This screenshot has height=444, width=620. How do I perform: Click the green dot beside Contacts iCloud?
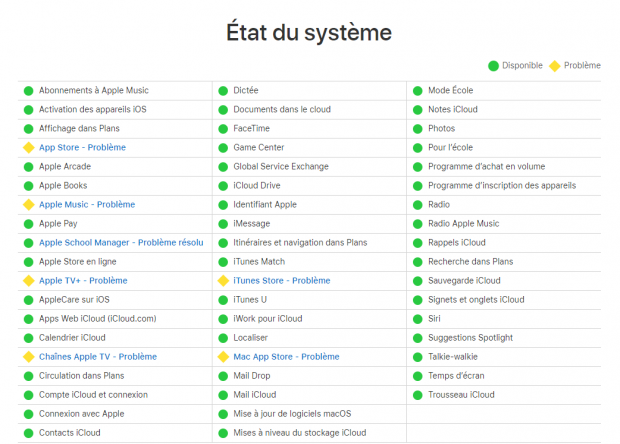click(x=28, y=433)
